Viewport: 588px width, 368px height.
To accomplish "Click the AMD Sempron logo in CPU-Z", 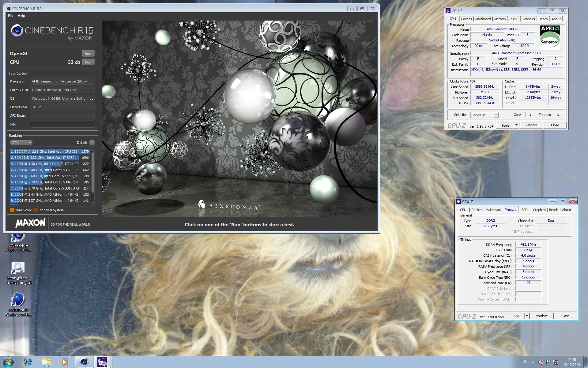I will (x=550, y=37).
